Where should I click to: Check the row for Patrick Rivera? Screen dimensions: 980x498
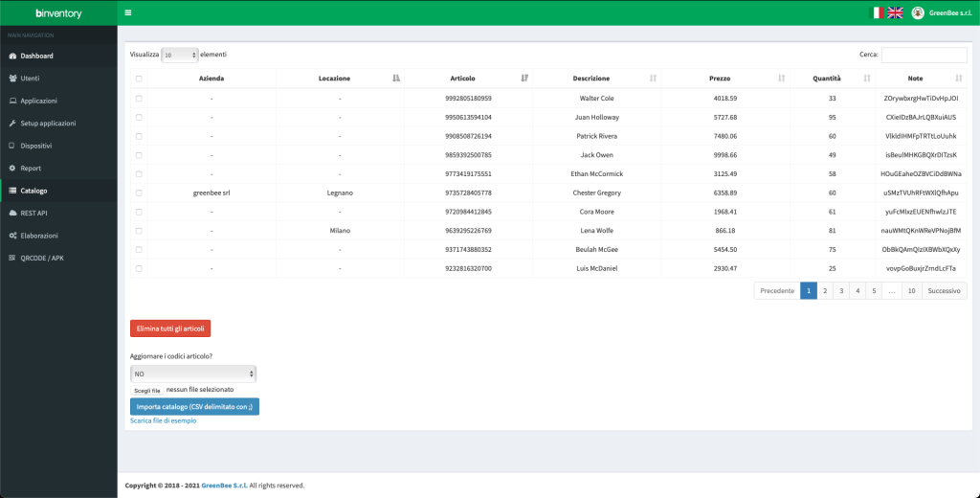(139, 136)
